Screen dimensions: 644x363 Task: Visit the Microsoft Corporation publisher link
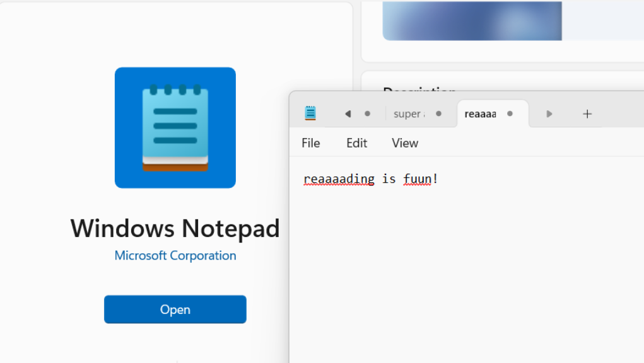pyautogui.click(x=175, y=255)
